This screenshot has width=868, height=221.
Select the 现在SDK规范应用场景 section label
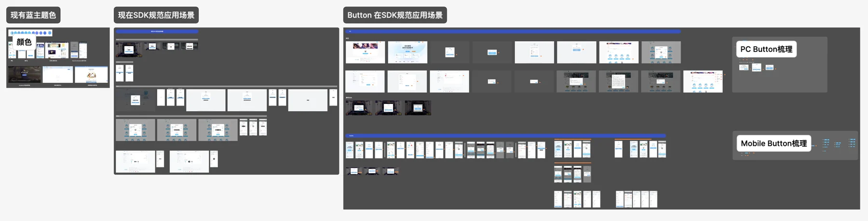(156, 15)
